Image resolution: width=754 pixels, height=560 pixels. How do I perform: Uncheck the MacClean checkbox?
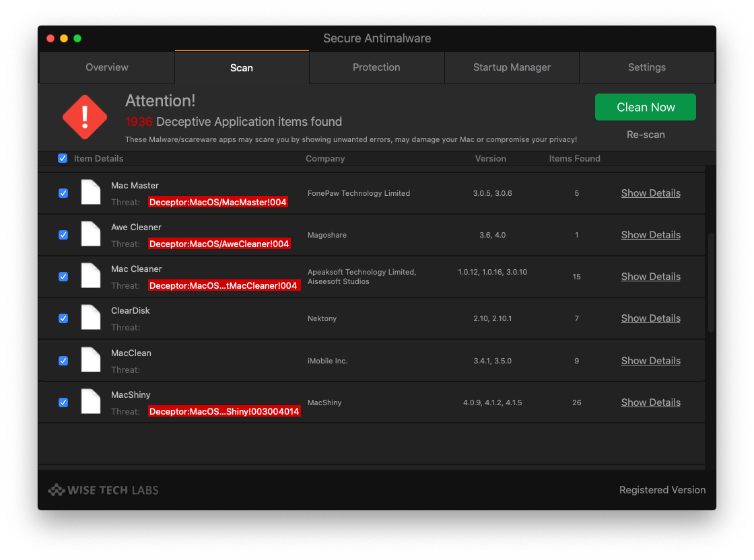point(63,361)
